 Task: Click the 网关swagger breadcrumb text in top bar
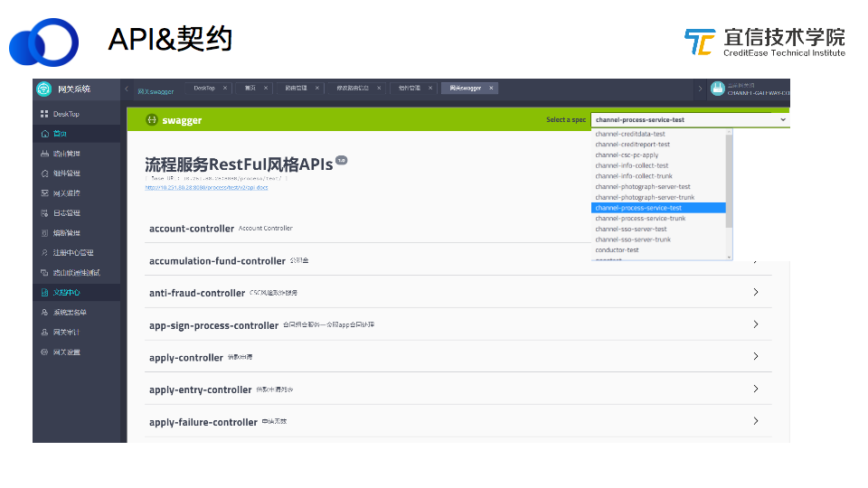point(156,92)
